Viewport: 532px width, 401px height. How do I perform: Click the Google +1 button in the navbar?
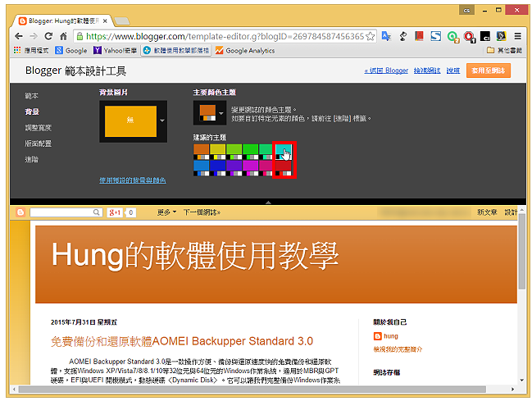[x=115, y=212]
